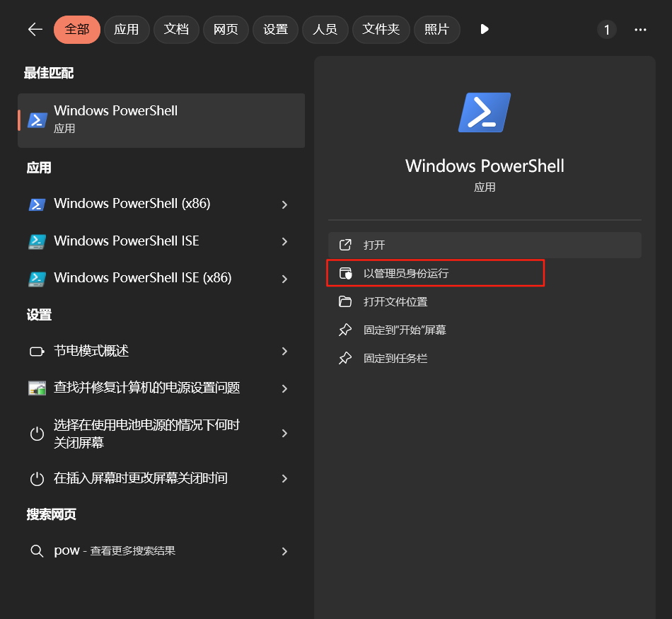The image size is (672, 619).
Task: Choose 以管理员身份运行
Action: click(x=485, y=273)
